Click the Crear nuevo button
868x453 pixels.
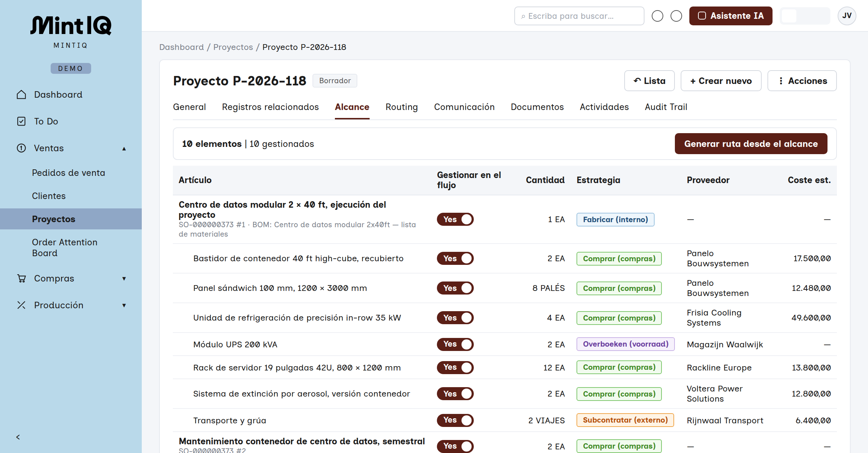[x=721, y=81]
